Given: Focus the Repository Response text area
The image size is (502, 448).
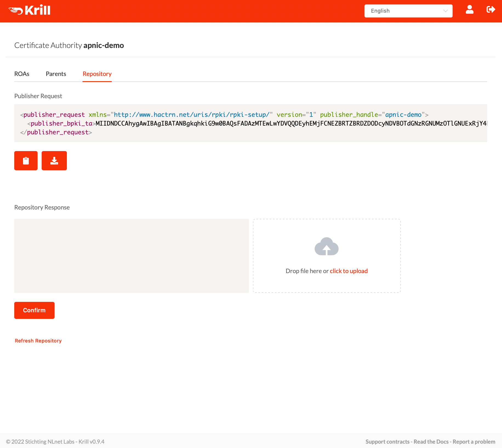Looking at the screenshot, I should coord(132,256).
